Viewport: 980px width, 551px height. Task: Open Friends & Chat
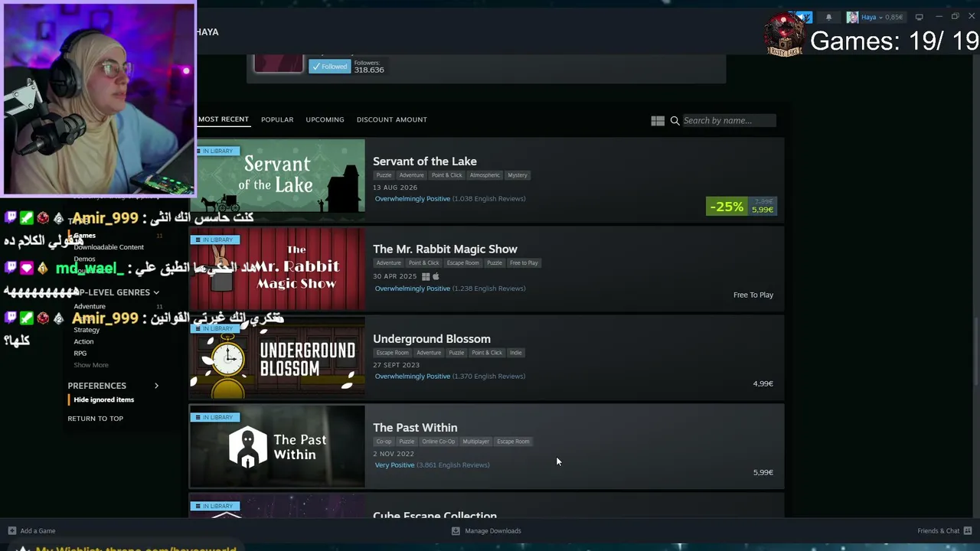tap(946, 530)
